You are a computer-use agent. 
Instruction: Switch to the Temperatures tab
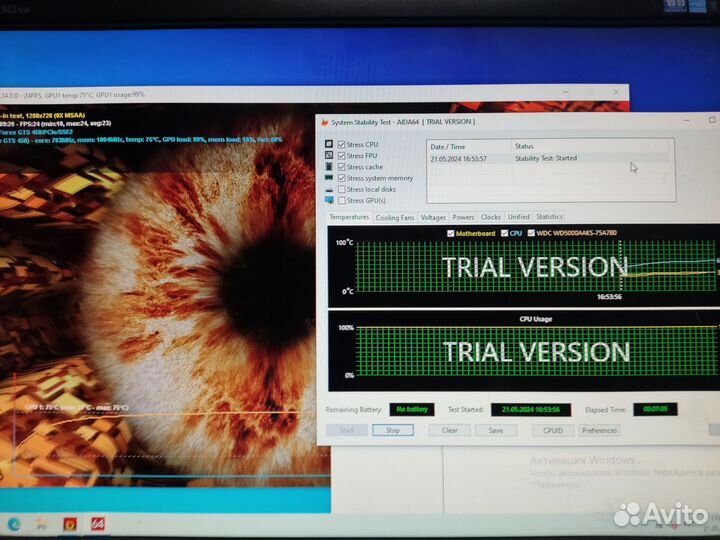coord(349,217)
